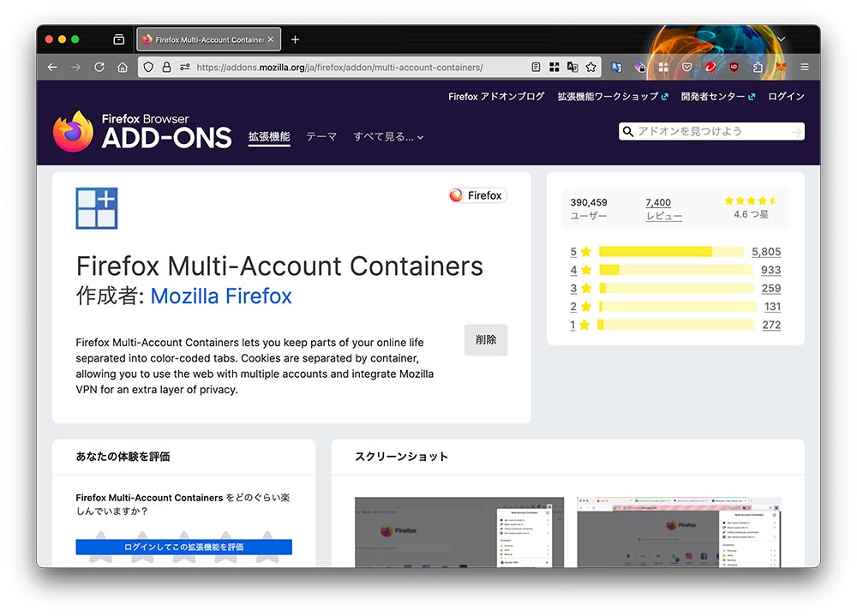The height and width of the screenshot is (616, 857).
Task: Open 拡張機能ワークショップ link
Action: click(613, 97)
